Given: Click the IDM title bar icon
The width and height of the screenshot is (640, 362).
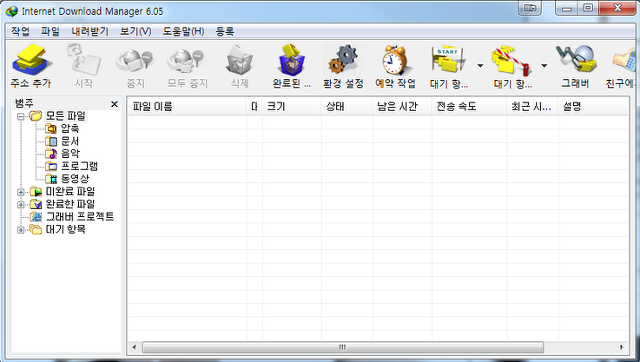Looking at the screenshot, I should [x=11, y=11].
